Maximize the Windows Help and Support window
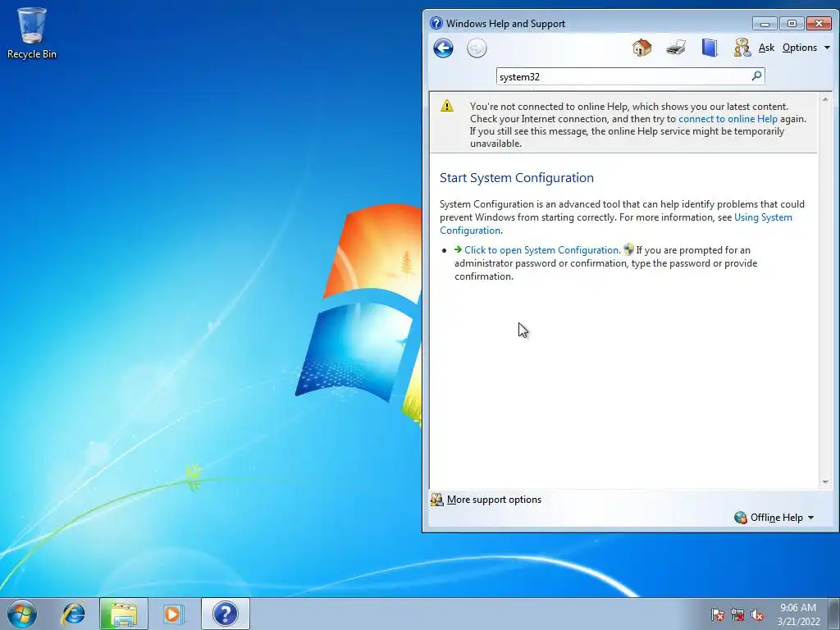Screen dimensions: 840x630 792,24
